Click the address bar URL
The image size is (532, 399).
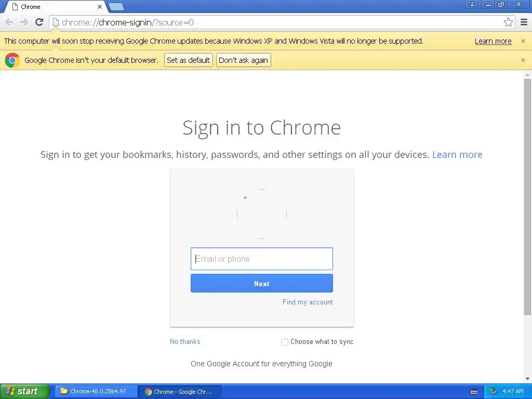click(x=128, y=22)
